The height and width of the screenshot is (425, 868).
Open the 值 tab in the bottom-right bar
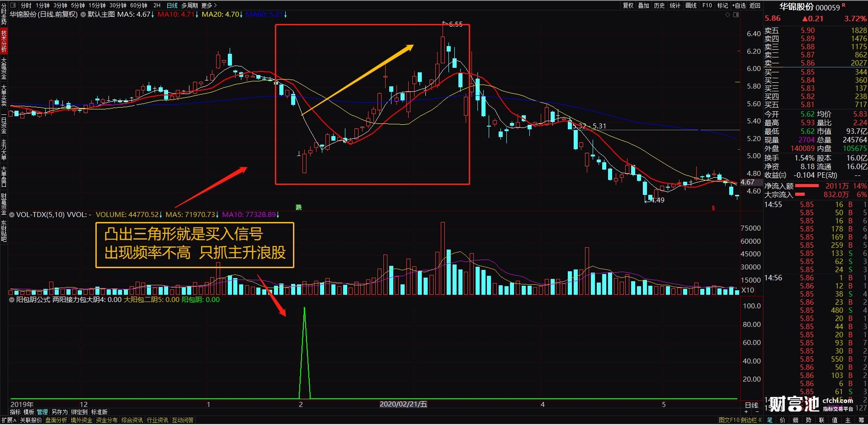point(835,420)
